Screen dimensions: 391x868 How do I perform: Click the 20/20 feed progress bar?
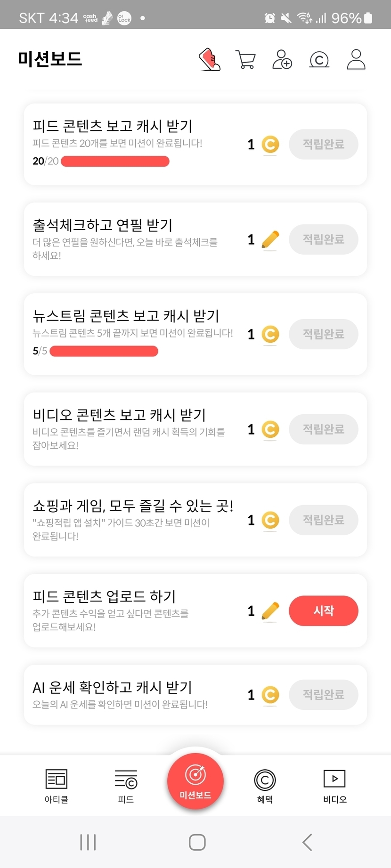tap(115, 161)
